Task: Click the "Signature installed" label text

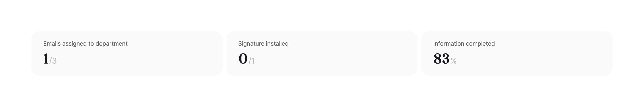Action: tap(263, 43)
